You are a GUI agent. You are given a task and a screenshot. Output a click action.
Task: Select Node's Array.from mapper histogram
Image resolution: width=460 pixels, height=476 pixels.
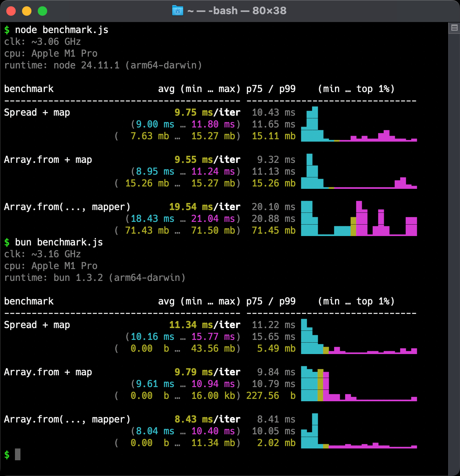point(359,219)
